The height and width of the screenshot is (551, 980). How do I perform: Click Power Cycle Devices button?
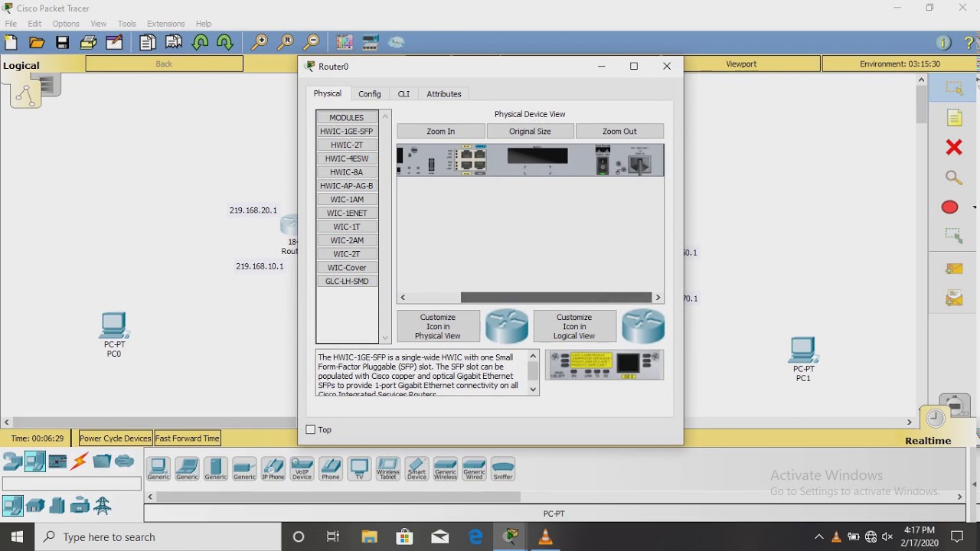[x=116, y=439]
